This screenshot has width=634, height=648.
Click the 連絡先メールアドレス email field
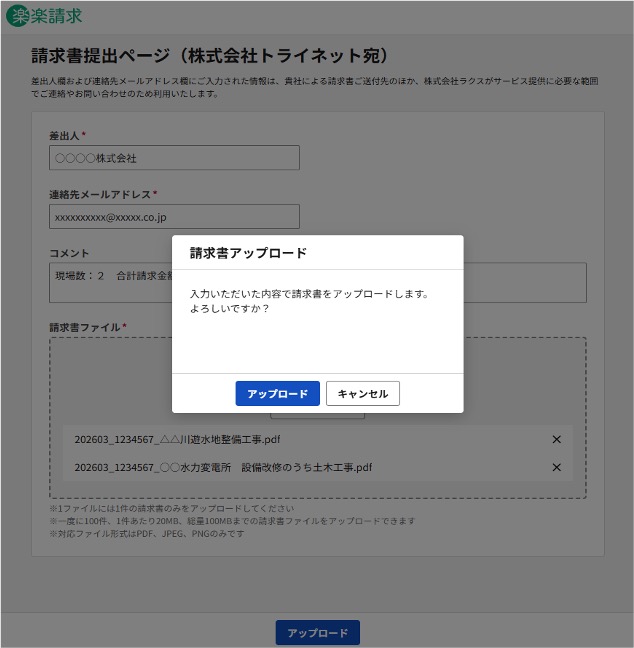(174, 217)
